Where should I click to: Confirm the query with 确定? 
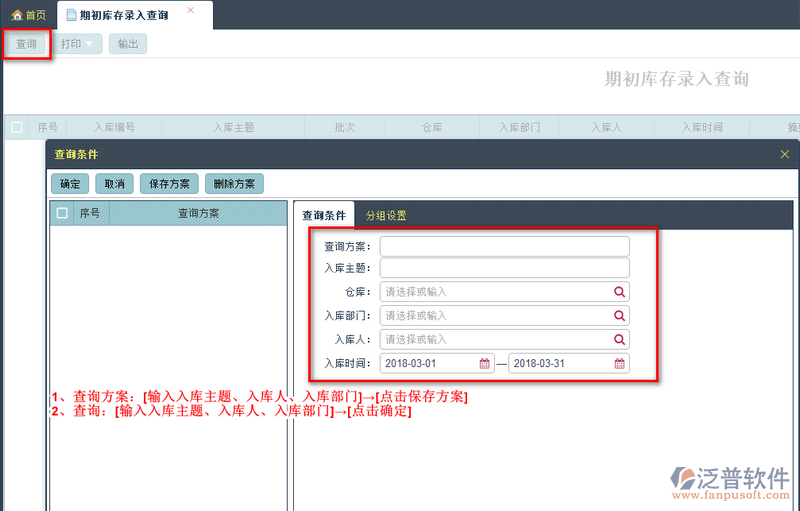pyautogui.click(x=70, y=184)
